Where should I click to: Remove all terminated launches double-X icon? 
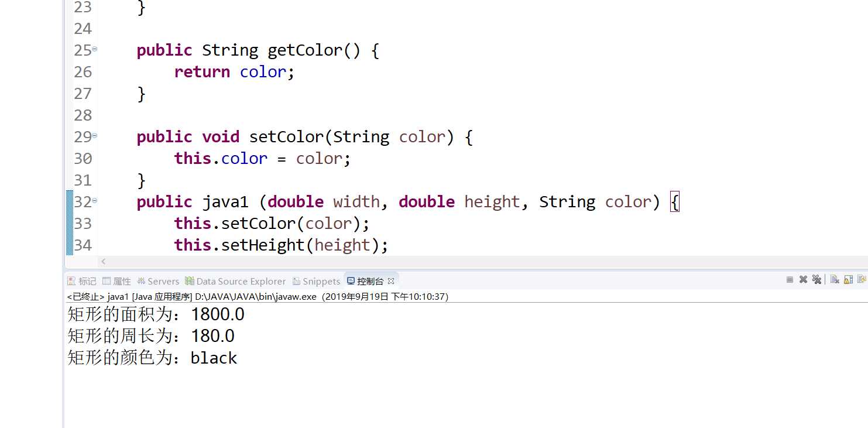816,280
